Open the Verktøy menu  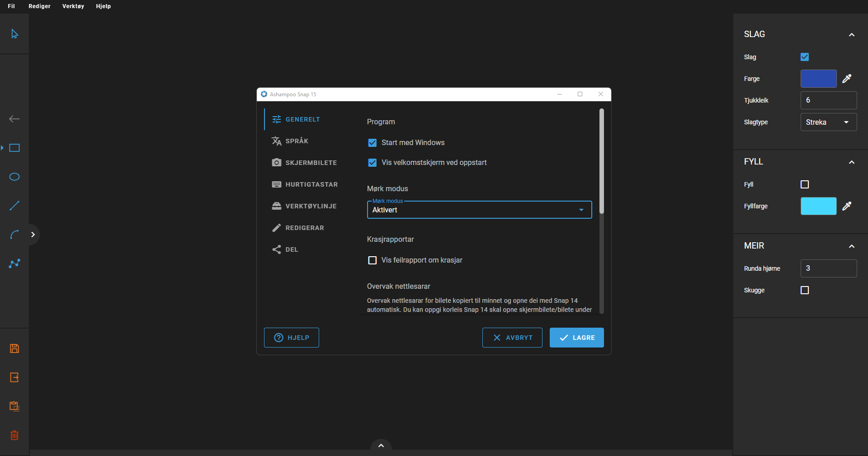73,6
